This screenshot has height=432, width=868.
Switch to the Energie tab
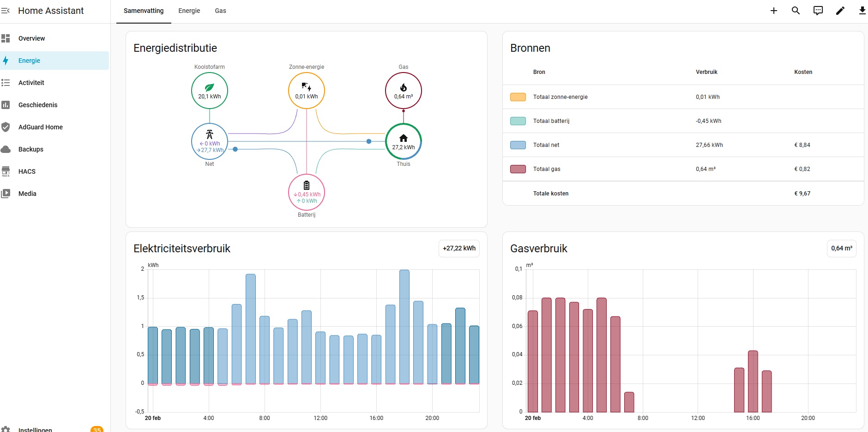(189, 11)
